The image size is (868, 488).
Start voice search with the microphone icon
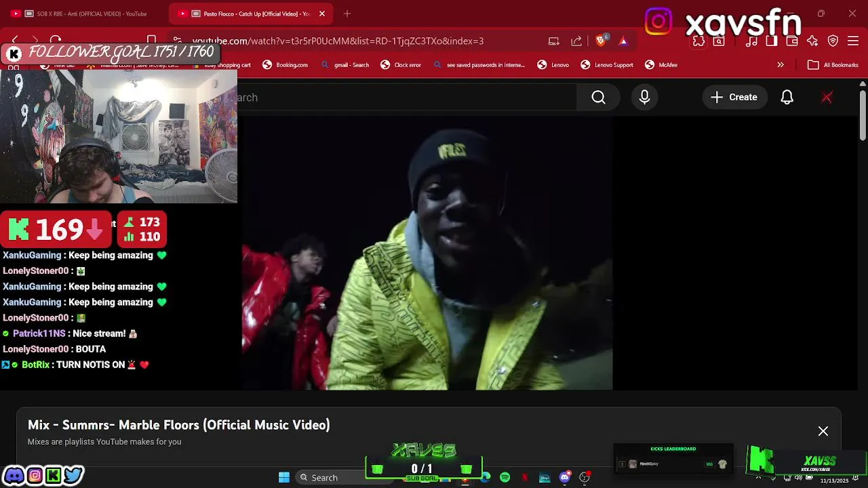click(x=644, y=98)
